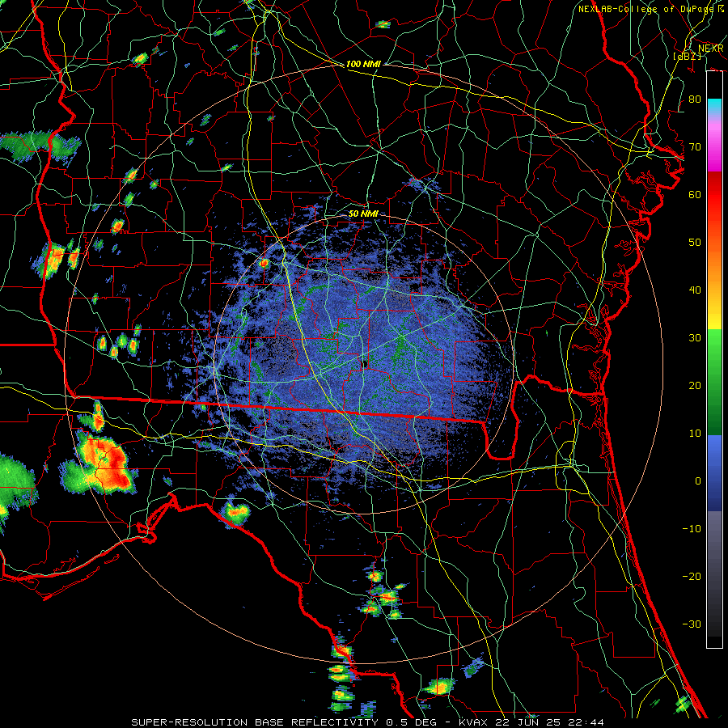Click the "100 NMI" range ring label
This screenshot has width=728, height=728.
[363, 64]
